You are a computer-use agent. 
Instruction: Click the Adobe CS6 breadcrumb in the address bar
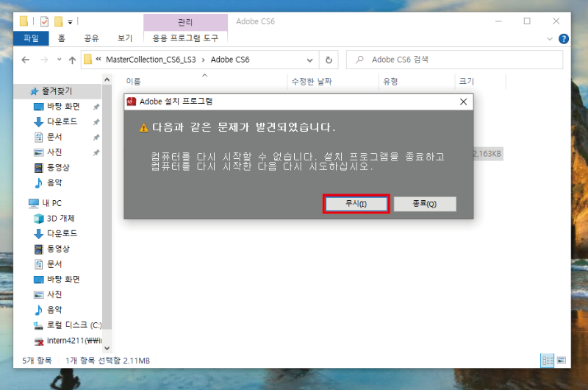point(230,60)
